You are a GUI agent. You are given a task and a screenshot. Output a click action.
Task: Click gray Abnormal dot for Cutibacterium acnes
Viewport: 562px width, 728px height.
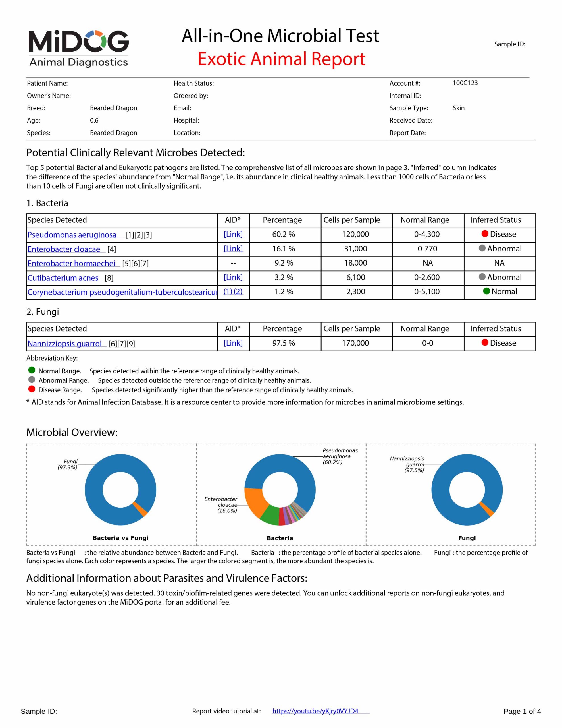(x=482, y=277)
